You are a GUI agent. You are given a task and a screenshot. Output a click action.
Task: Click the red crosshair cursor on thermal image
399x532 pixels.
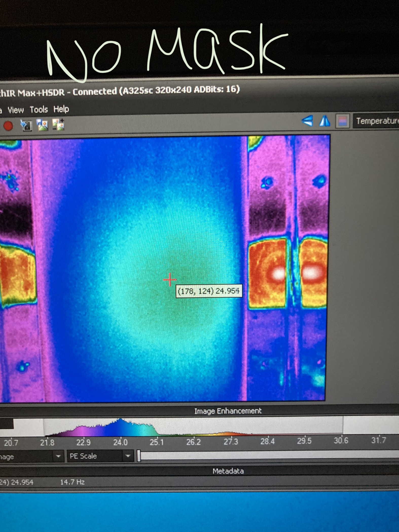point(170,280)
